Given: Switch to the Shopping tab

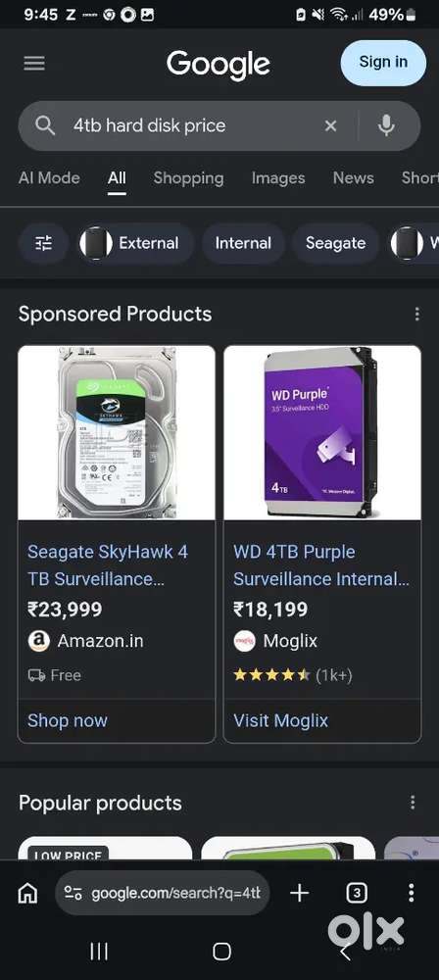Looking at the screenshot, I should 188,178.
